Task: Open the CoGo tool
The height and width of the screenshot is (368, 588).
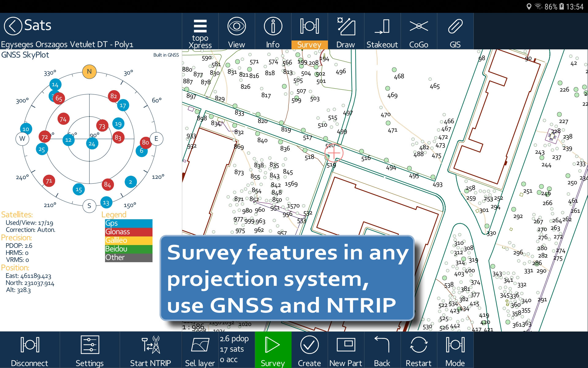Action: (418, 32)
